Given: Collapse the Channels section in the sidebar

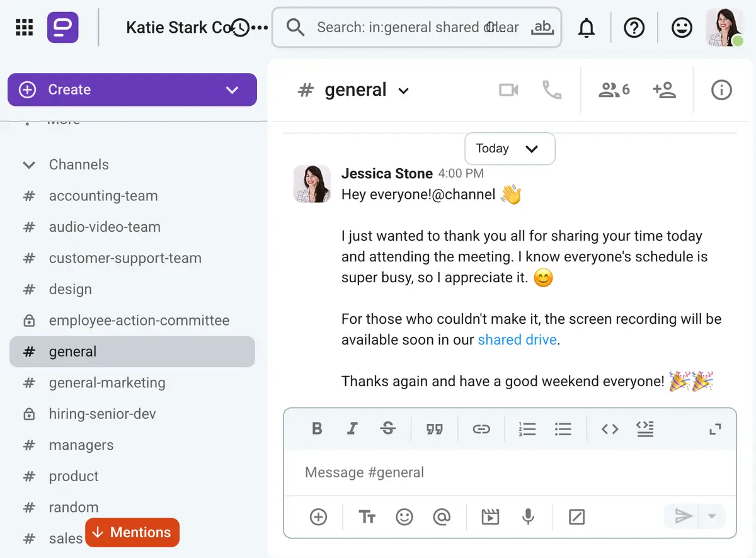Looking at the screenshot, I should pos(29,164).
